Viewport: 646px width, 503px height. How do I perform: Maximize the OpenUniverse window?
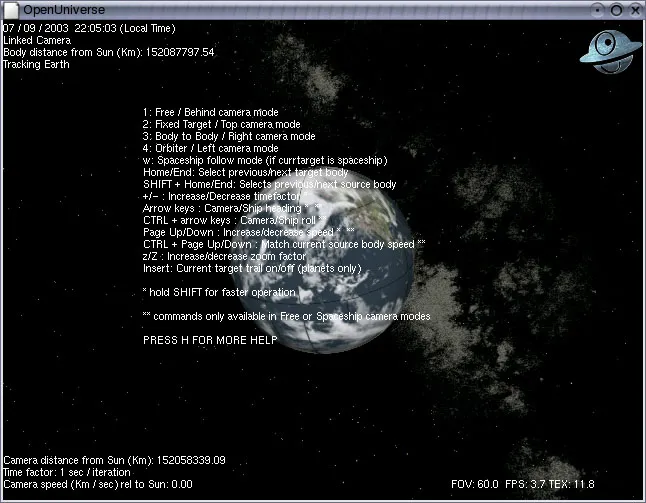coord(616,10)
